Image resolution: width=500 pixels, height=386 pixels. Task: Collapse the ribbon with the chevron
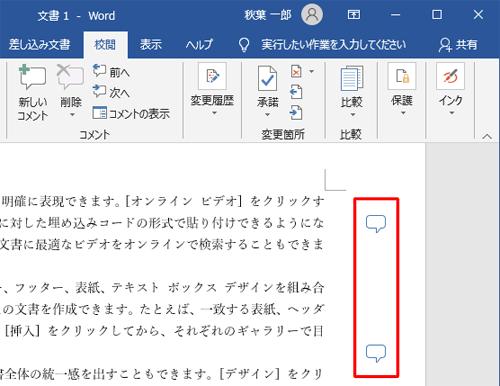click(487, 136)
